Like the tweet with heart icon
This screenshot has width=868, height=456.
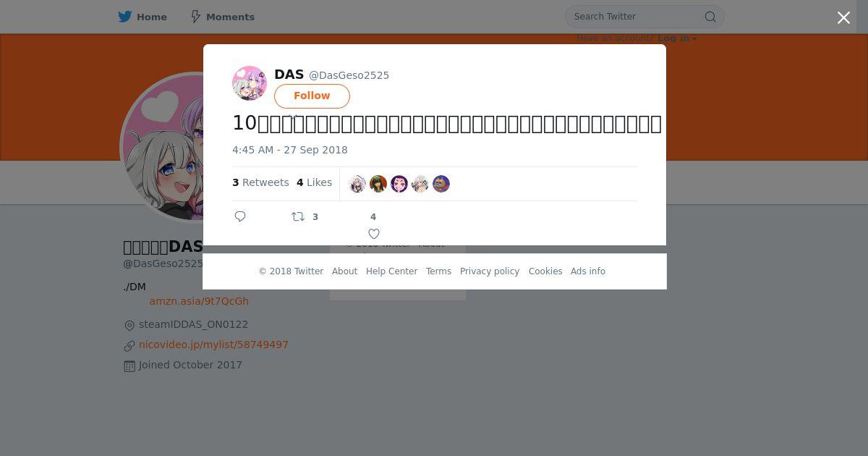pos(374,234)
